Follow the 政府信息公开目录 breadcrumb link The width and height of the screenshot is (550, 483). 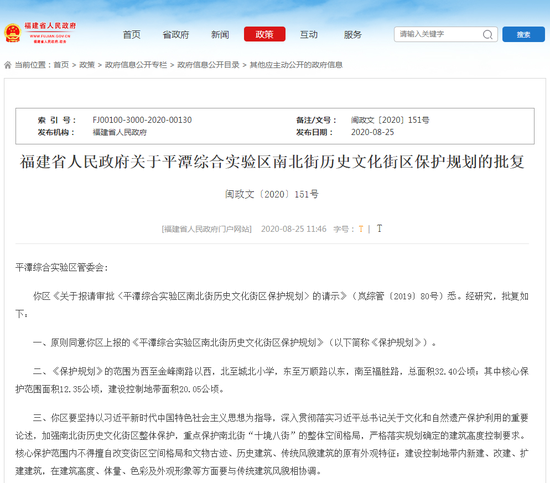(208, 65)
